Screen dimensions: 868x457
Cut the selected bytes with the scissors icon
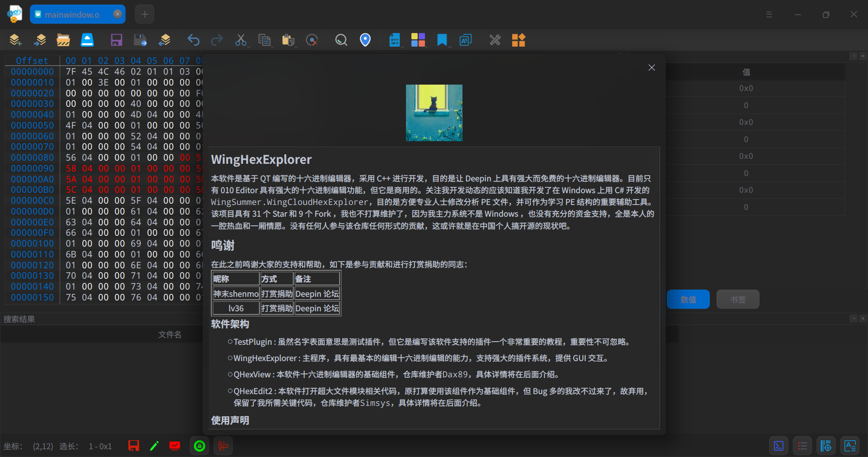[241, 40]
